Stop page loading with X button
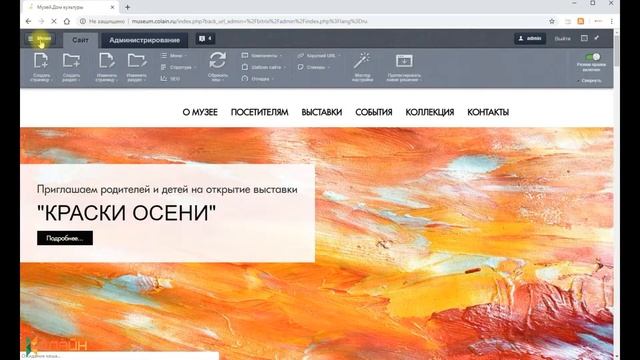The height and width of the screenshot is (360, 640). [54, 21]
